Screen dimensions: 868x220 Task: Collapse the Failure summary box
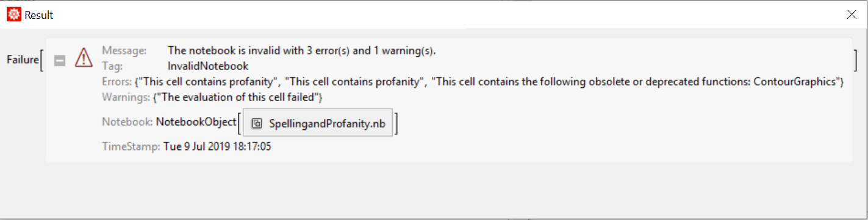pos(60,60)
